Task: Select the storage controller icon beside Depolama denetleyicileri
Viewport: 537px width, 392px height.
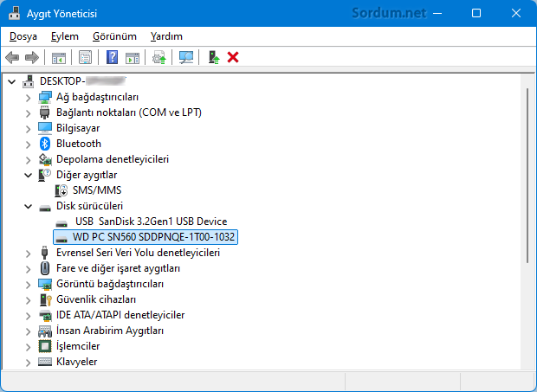Action: click(45, 159)
